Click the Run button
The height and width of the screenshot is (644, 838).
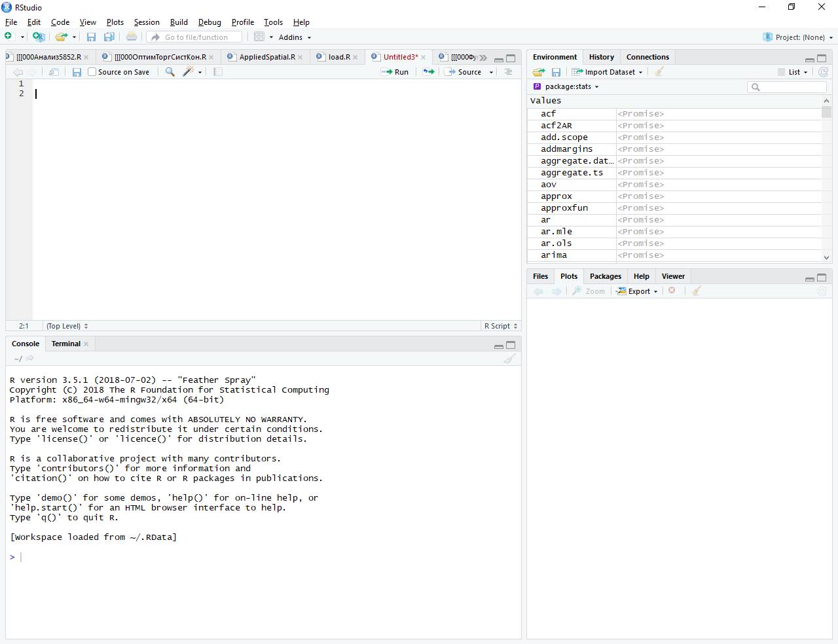(395, 72)
